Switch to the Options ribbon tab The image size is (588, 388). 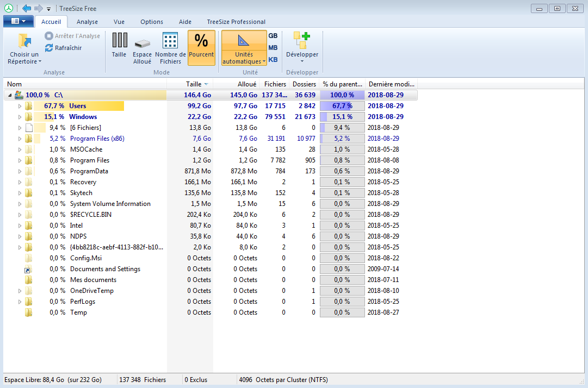click(x=152, y=22)
